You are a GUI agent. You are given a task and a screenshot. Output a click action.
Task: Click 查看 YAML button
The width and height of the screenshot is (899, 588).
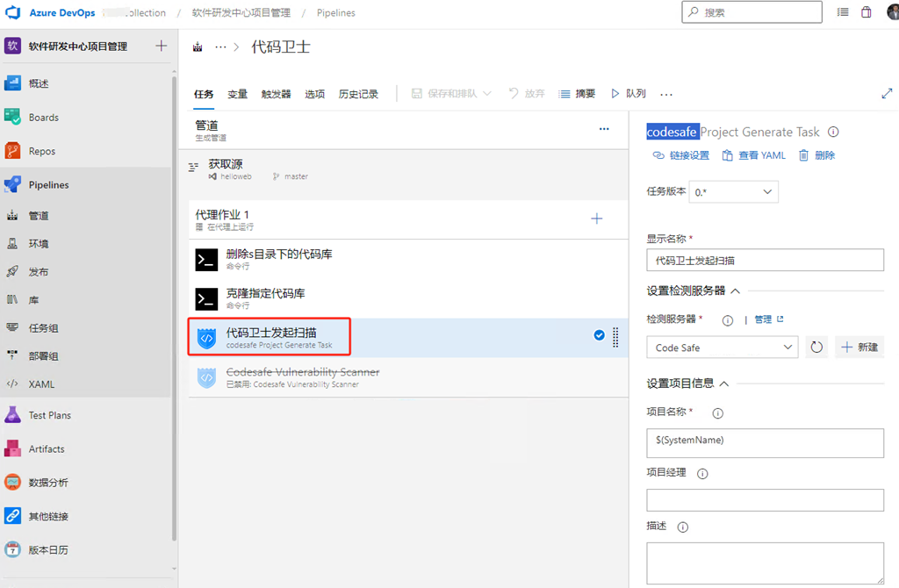754,155
